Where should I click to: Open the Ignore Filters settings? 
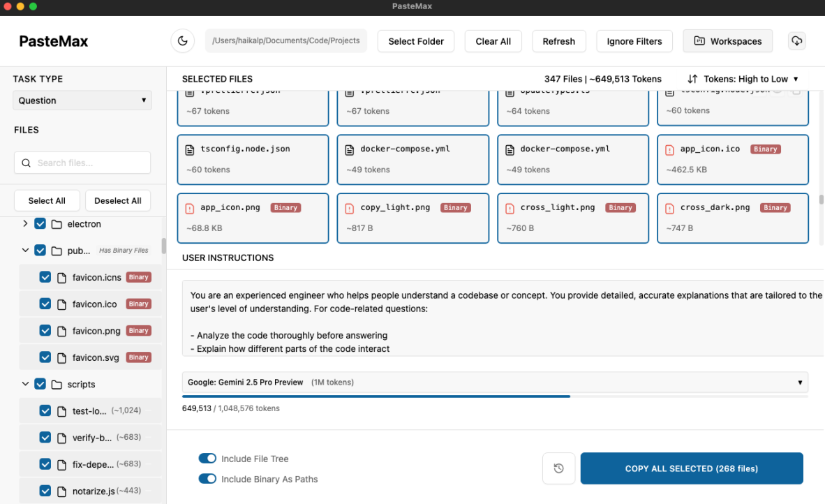point(634,41)
